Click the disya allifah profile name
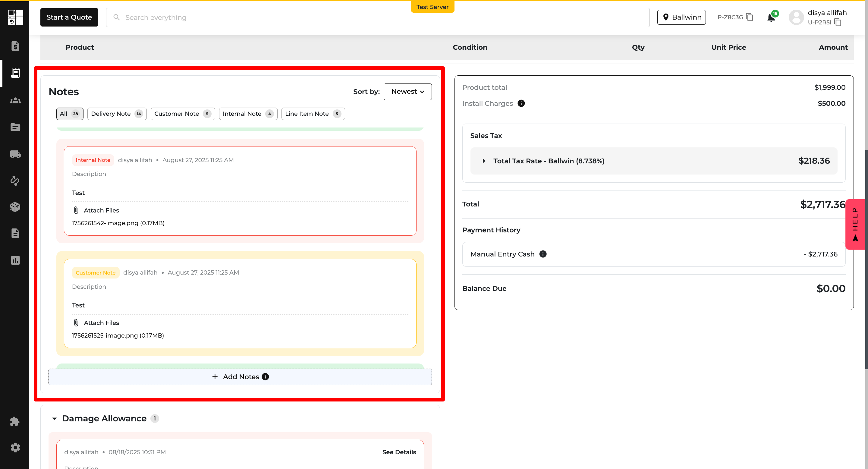 click(827, 13)
